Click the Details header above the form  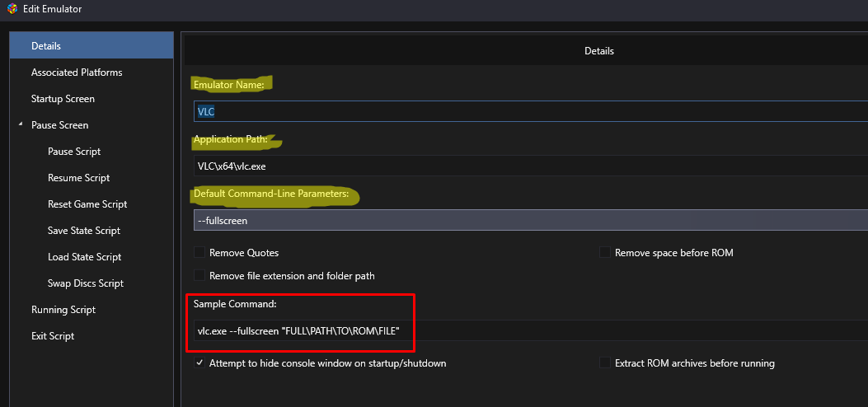click(599, 51)
